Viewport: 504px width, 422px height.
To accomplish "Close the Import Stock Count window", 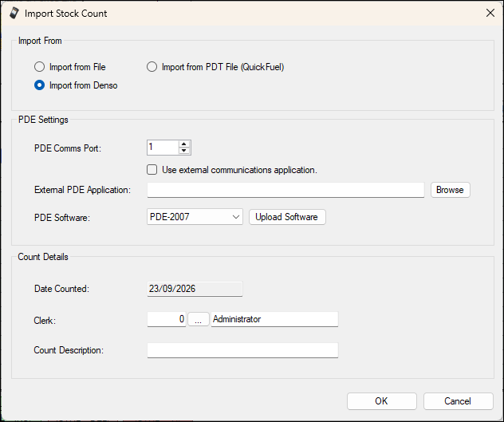I will [x=490, y=13].
